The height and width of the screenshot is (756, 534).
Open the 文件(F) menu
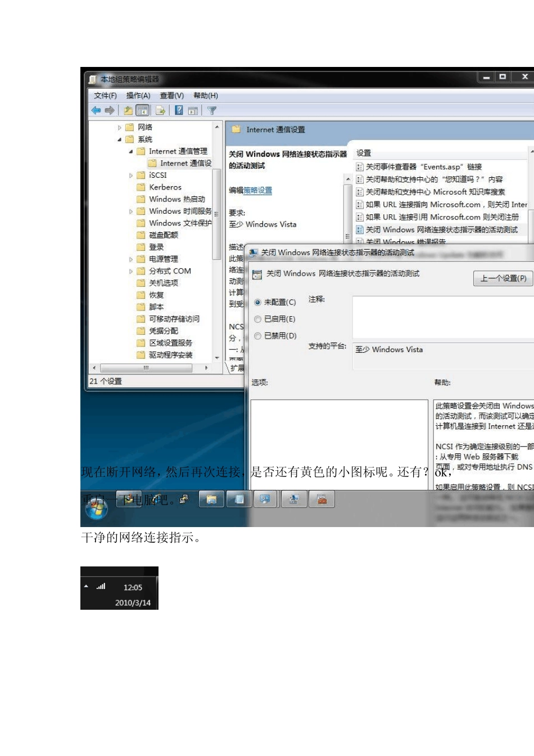click(105, 96)
